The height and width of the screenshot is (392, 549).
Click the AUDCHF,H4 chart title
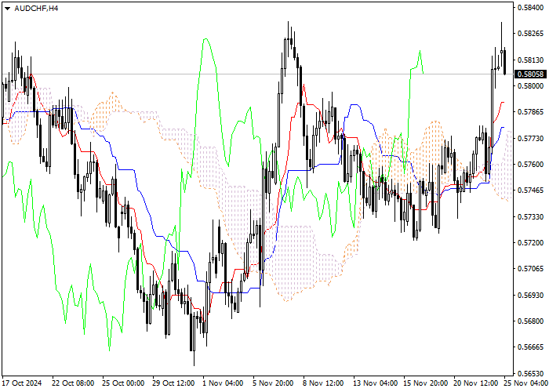tap(36, 9)
